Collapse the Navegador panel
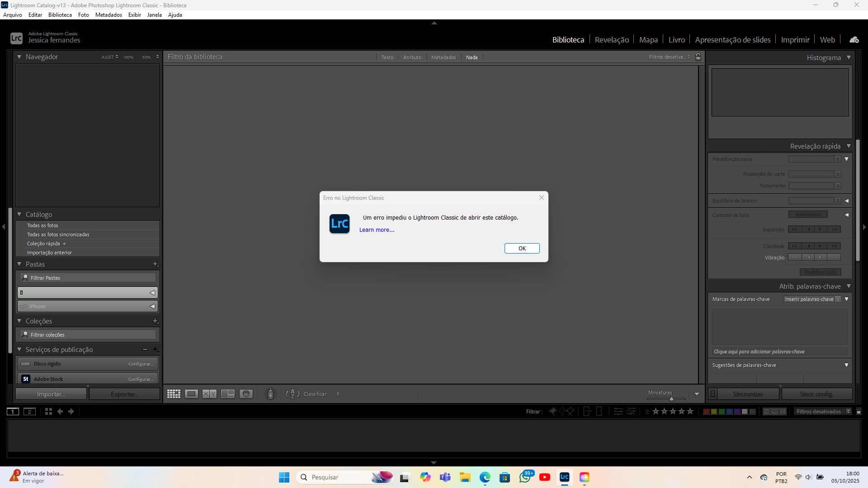868x488 pixels. [19, 57]
